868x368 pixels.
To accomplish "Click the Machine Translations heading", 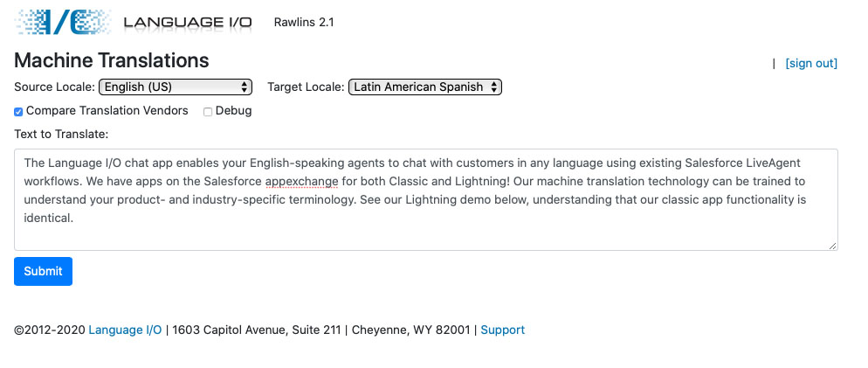I will [112, 60].
